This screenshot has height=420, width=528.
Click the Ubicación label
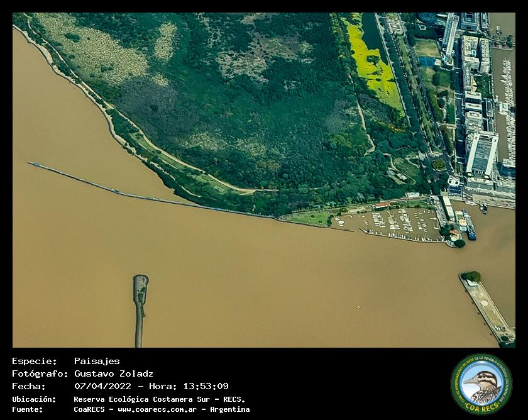(x=34, y=399)
